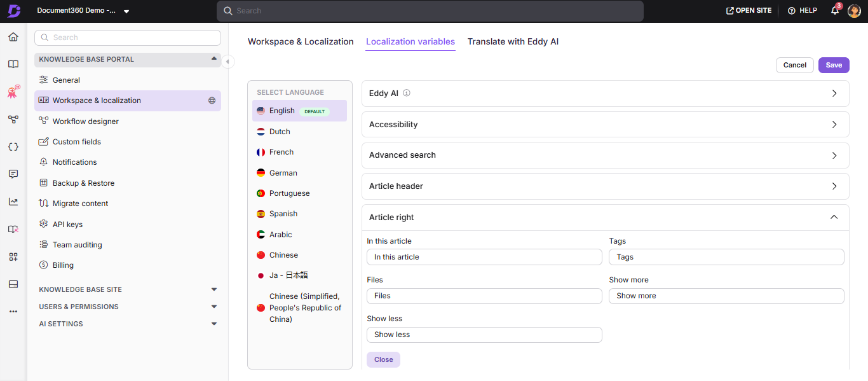Expand the Advanced search panel
The height and width of the screenshot is (381, 868).
605,155
